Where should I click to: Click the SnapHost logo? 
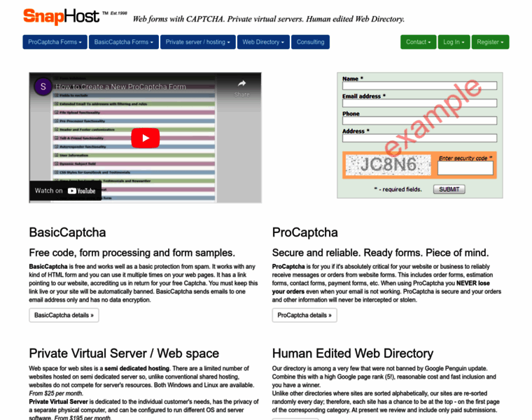61,16
